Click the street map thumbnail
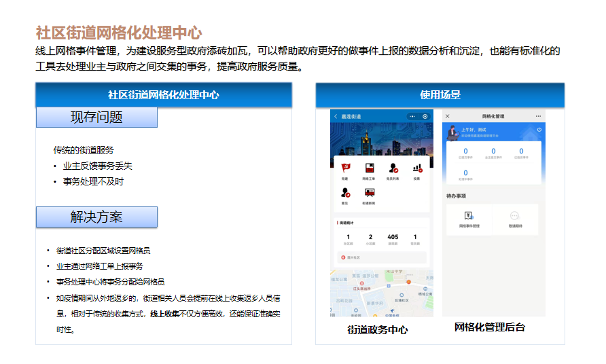This screenshot has width=606, height=364. [381, 293]
